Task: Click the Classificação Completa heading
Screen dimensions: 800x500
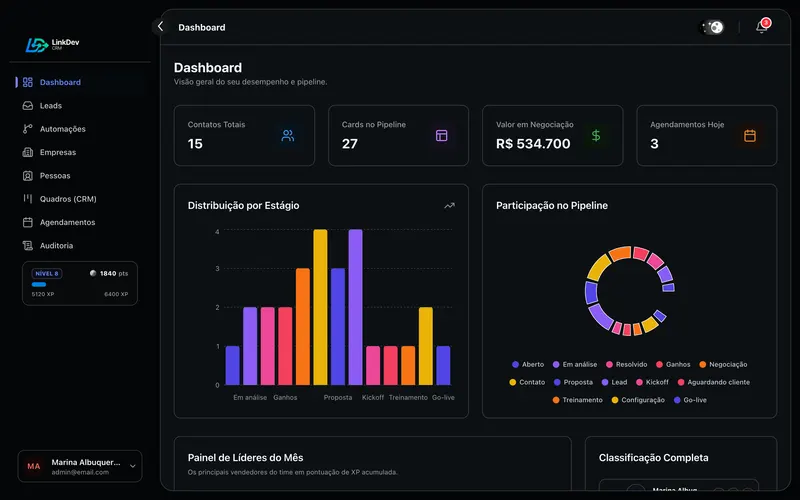Action: [x=654, y=458]
